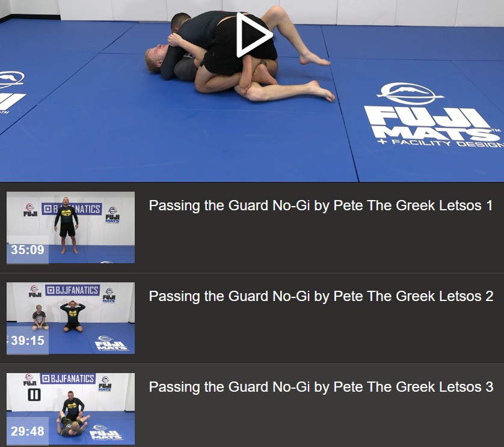504x447 pixels.
Task: Select the part 2 thumbnail with two seated men
Action: click(70, 318)
